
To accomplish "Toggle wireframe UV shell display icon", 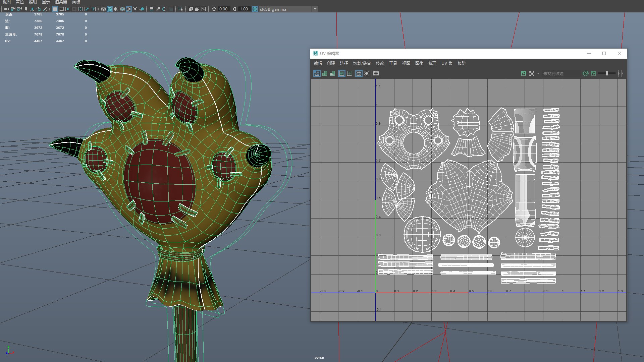I will tap(317, 73).
